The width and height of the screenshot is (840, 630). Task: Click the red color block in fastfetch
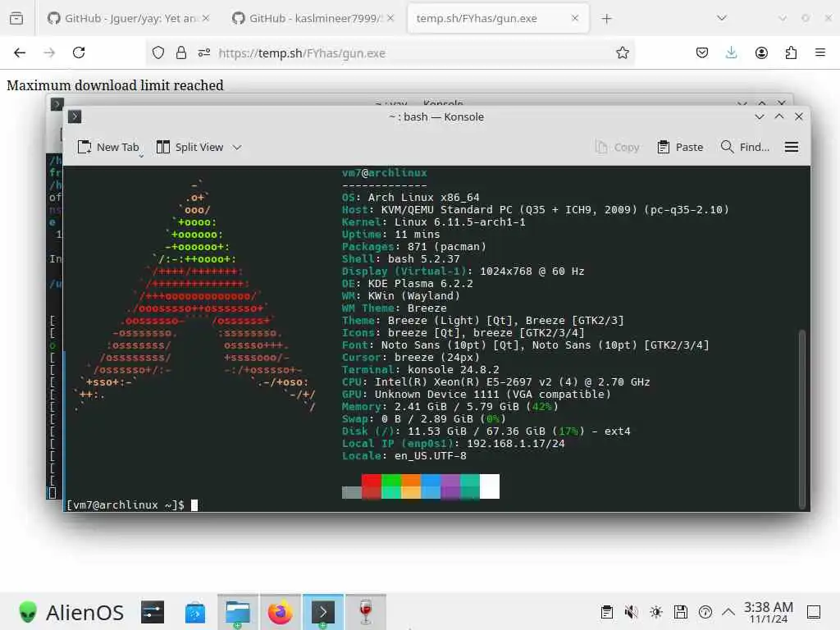[372, 486]
